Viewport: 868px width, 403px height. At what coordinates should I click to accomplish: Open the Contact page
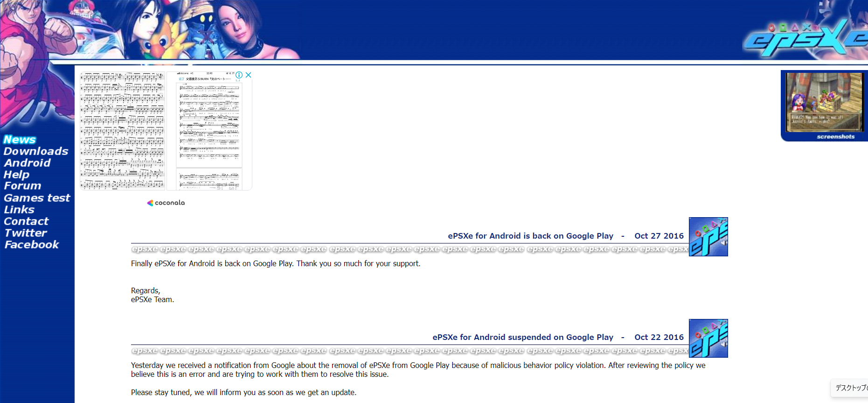[26, 221]
